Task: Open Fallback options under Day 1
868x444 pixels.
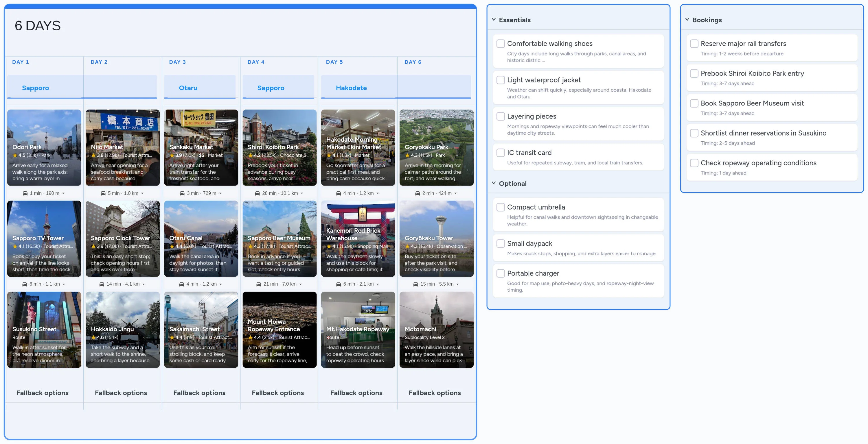Action: [x=43, y=393]
